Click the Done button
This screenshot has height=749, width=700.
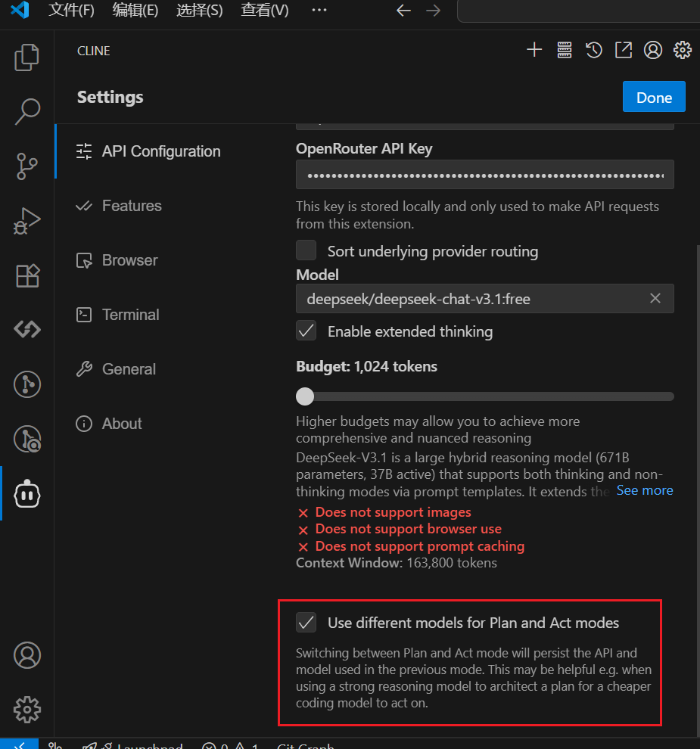tap(654, 97)
